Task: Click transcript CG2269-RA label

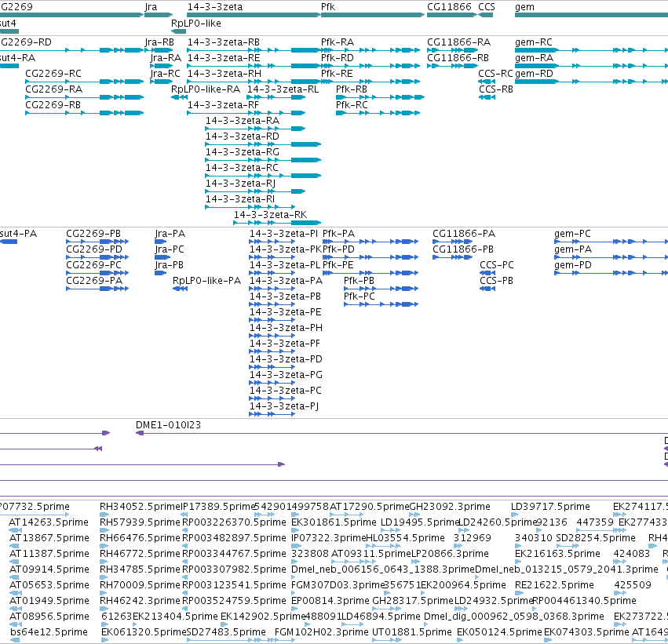Action: (x=53, y=89)
